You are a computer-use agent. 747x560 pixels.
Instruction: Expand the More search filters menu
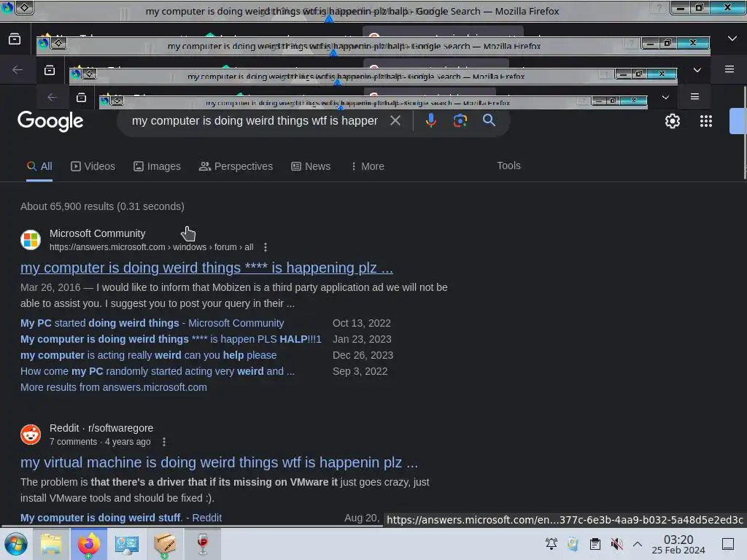[367, 166]
